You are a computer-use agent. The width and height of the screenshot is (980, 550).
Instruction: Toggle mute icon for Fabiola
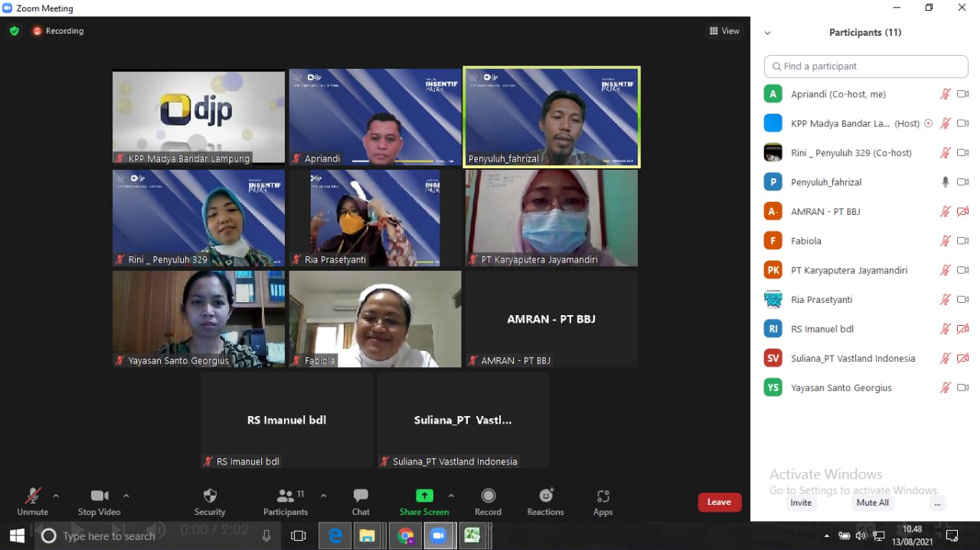[x=946, y=241]
